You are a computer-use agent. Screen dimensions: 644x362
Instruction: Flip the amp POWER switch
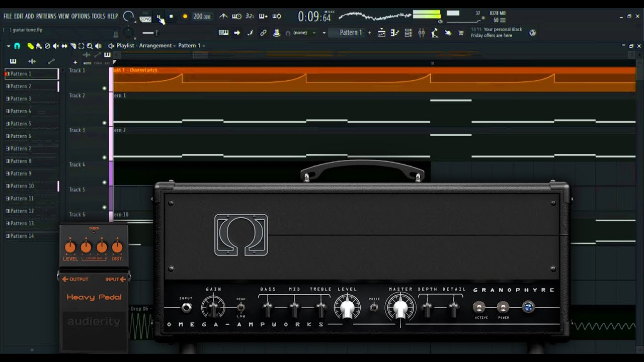click(x=503, y=307)
